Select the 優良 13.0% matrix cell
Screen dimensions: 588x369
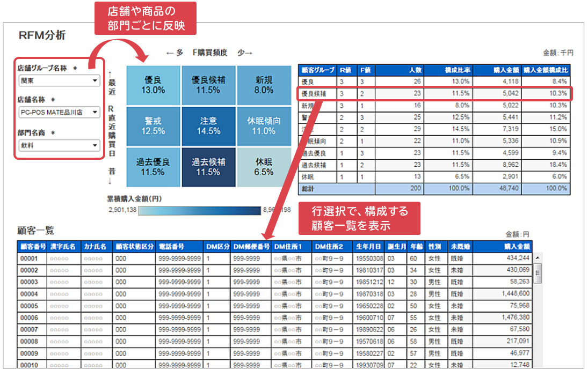[153, 85]
